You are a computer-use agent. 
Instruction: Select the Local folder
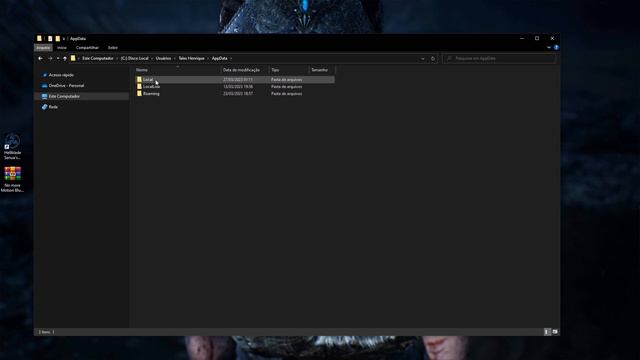coord(234,80)
